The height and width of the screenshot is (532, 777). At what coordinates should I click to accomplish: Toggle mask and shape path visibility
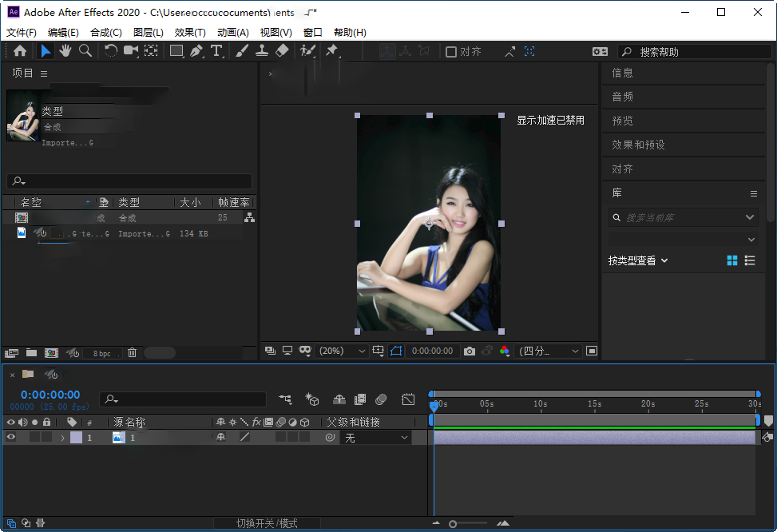click(396, 351)
